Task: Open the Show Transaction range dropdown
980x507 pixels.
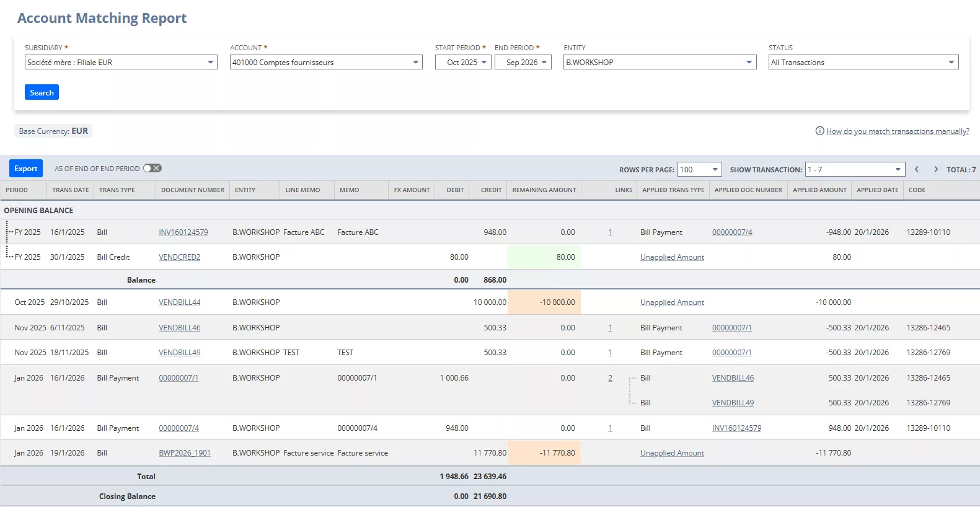Action: pos(855,169)
